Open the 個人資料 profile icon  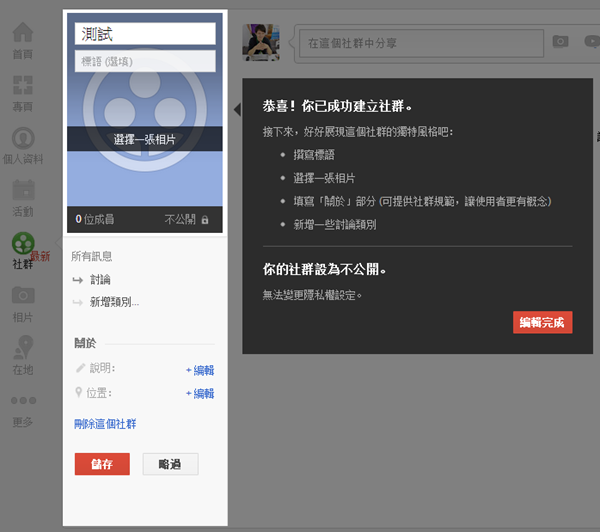(23, 138)
